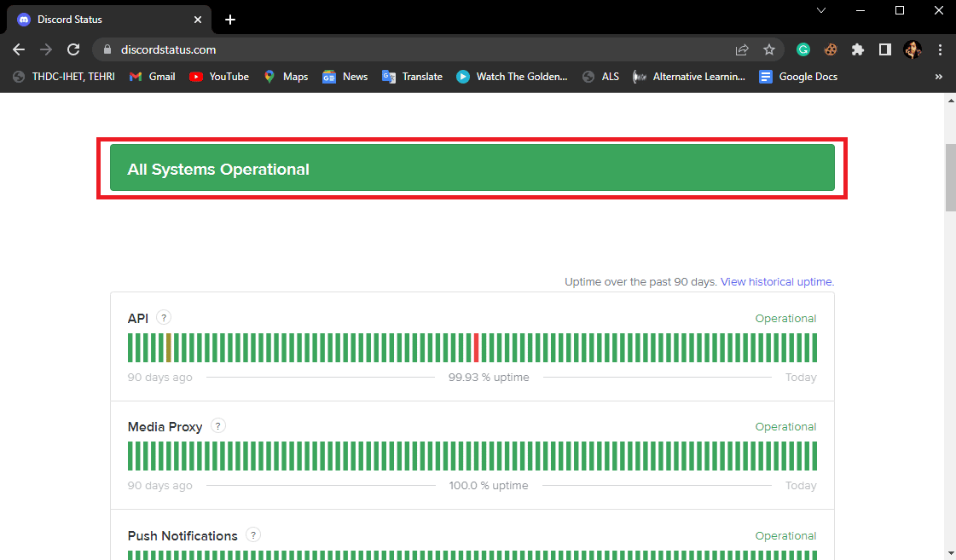This screenshot has height=560, width=956.
Task: Click the Push Notifications Operational status label
Action: click(x=785, y=536)
